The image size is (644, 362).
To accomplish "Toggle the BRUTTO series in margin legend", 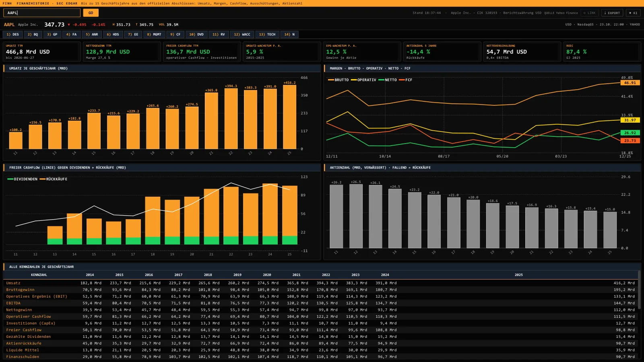I will pos(339,80).
